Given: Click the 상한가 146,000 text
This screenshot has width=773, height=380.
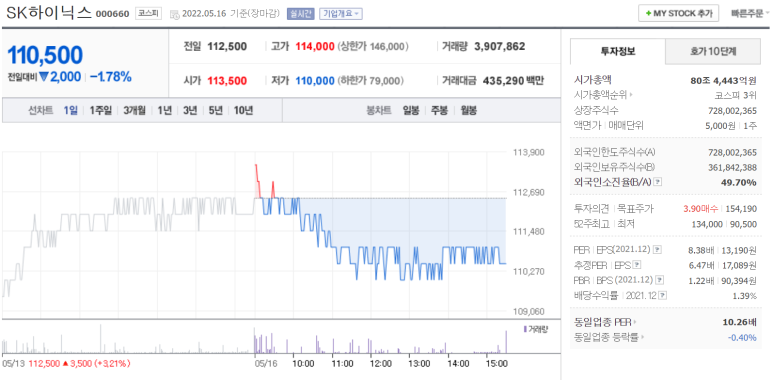Looking at the screenshot, I should (x=373, y=47).
